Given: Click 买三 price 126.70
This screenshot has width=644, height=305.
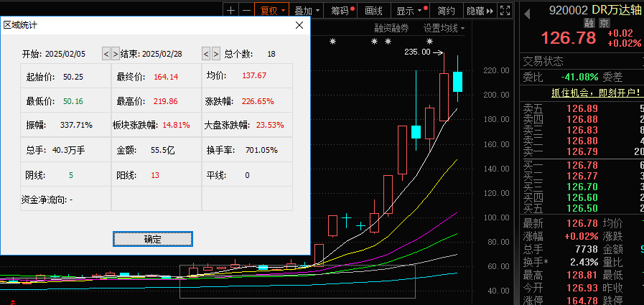Looking at the screenshot, I should (582, 187).
